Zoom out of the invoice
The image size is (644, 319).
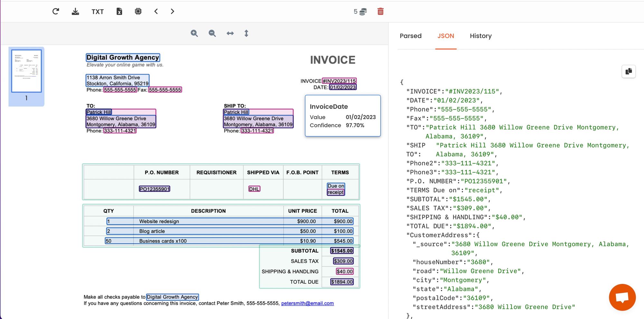click(212, 33)
